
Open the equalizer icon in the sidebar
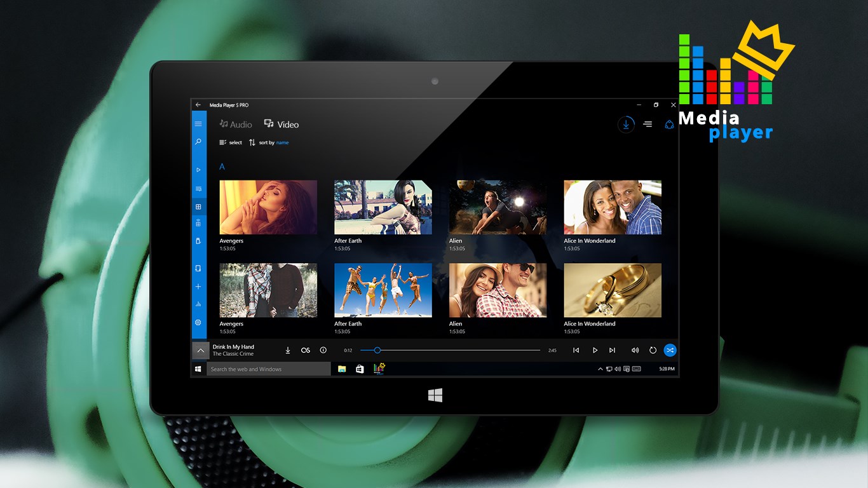coord(198,304)
